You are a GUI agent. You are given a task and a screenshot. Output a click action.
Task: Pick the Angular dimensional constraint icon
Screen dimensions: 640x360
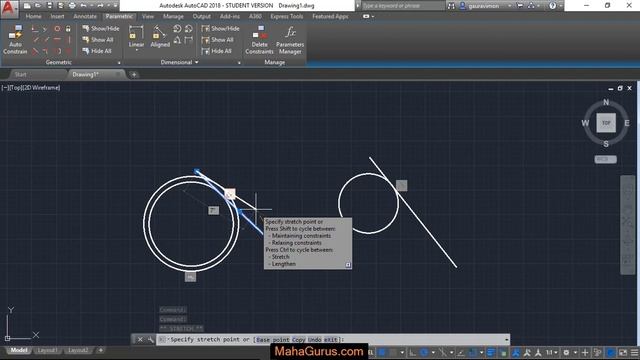point(177,40)
